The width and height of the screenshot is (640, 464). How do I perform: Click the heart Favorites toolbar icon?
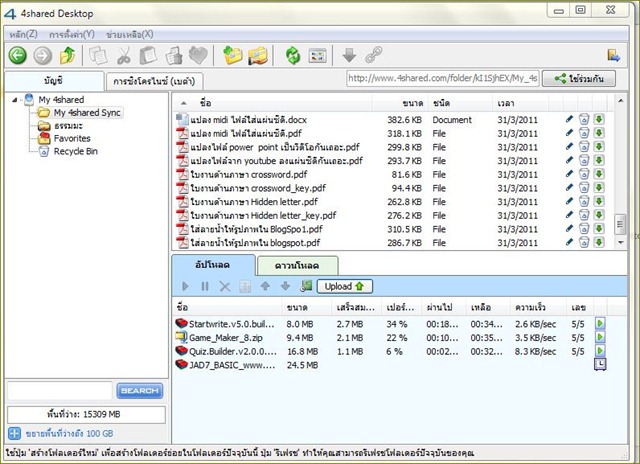198,56
